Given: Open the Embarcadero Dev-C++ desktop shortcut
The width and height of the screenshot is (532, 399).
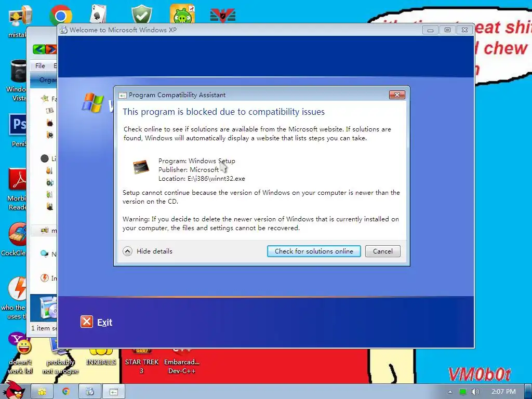Looking at the screenshot, I should point(182,362).
